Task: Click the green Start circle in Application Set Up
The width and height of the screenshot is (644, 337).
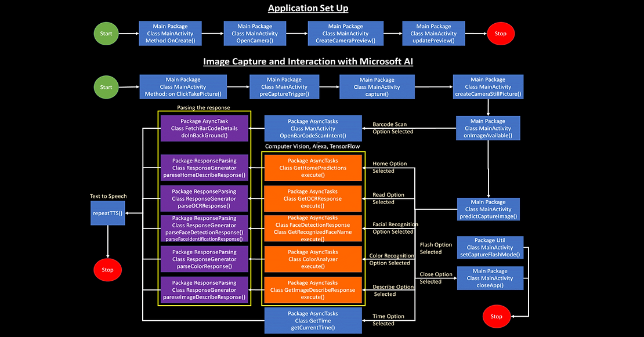Action: 106,34
